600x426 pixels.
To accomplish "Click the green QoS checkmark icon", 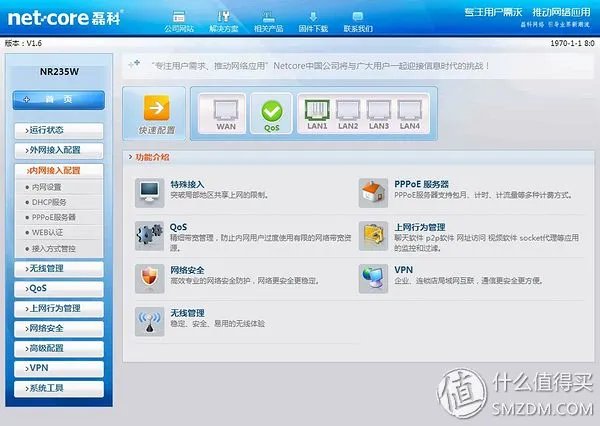I will click(x=272, y=111).
